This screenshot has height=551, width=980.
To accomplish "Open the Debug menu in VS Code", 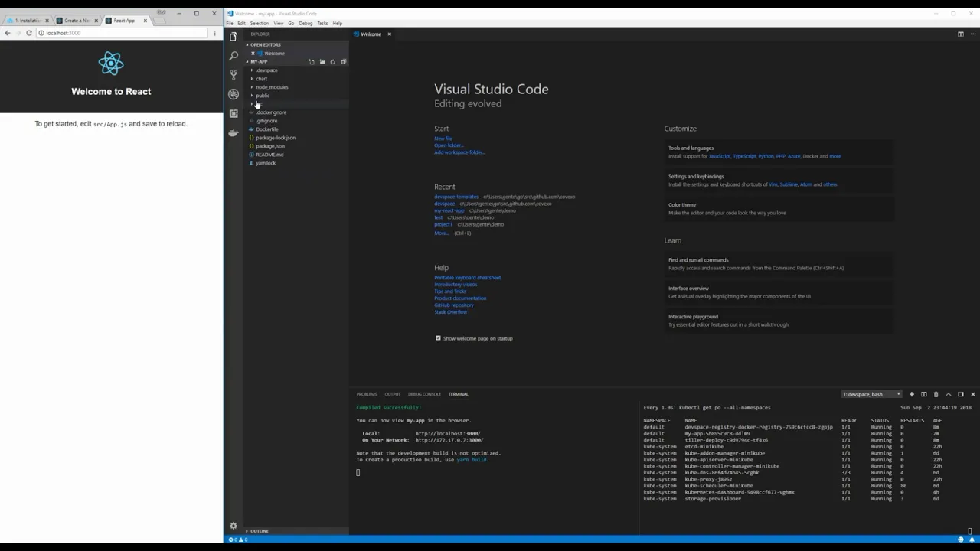I will (x=305, y=24).
